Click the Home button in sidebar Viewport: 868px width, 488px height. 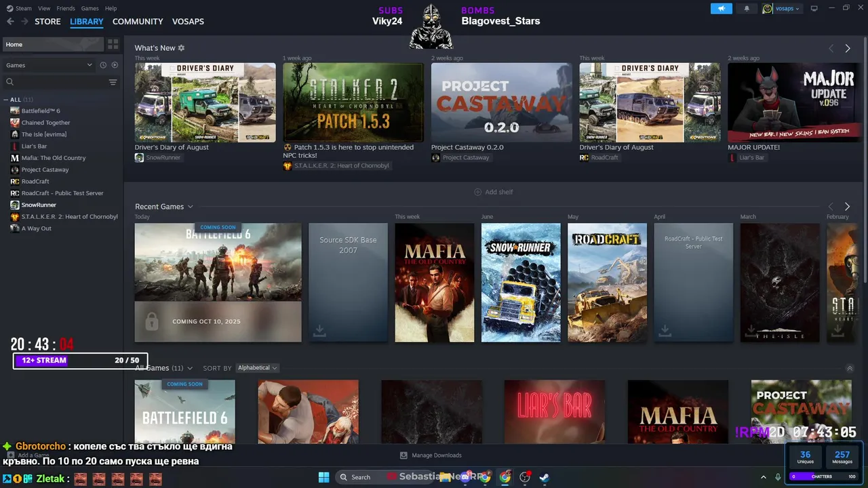point(52,44)
